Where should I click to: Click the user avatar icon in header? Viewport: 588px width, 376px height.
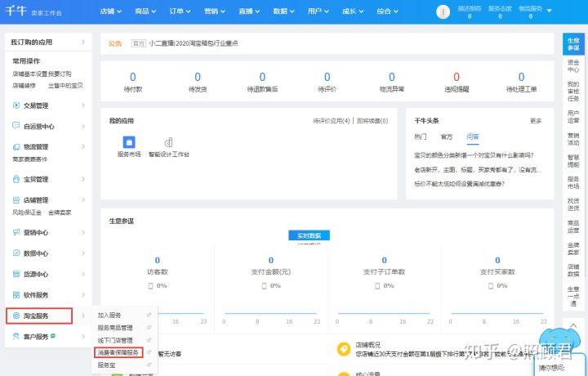[x=443, y=11]
